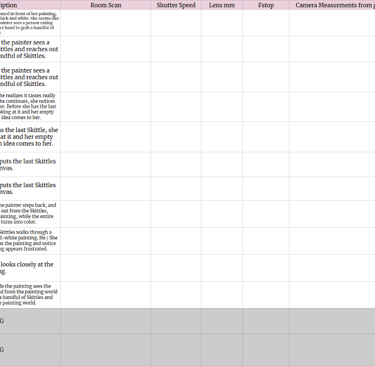Select Lens mm cell in 'realizes it tastes really' row

click(222, 107)
